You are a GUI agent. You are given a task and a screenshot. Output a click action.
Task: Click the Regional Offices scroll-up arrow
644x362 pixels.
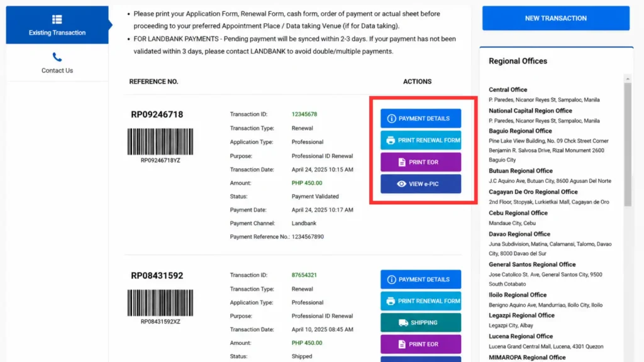tap(628, 79)
